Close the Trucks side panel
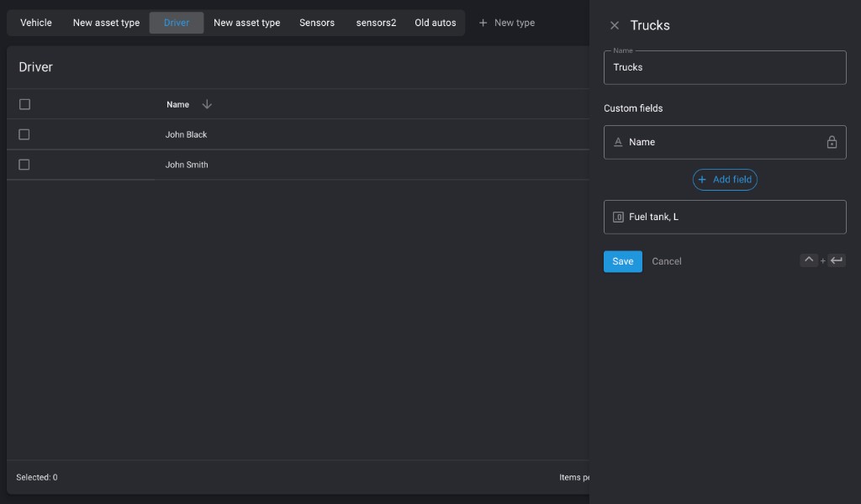Viewport: 861px width, 504px height. [x=615, y=25]
